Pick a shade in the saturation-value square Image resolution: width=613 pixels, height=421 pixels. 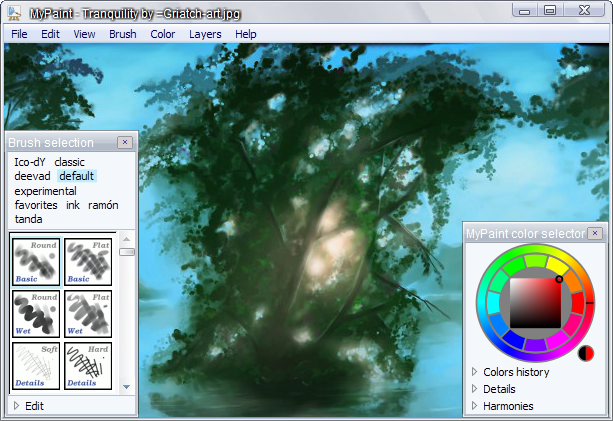tap(535, 303)
